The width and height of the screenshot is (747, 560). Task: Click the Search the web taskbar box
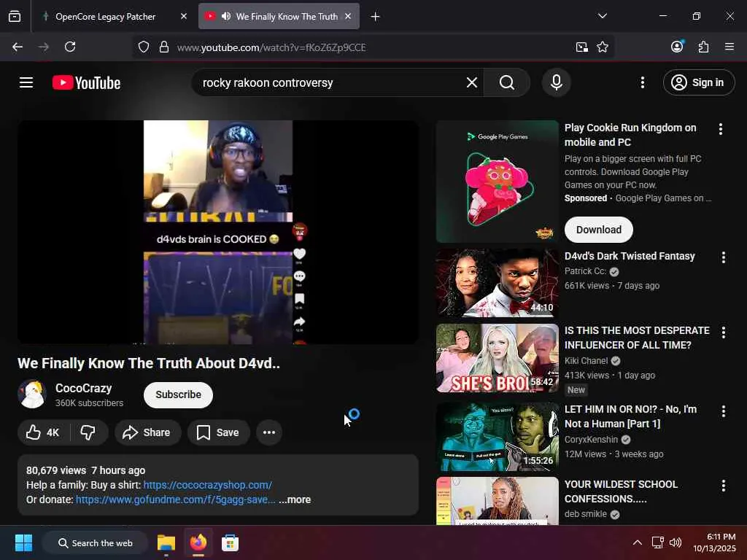tap(95, 542)
